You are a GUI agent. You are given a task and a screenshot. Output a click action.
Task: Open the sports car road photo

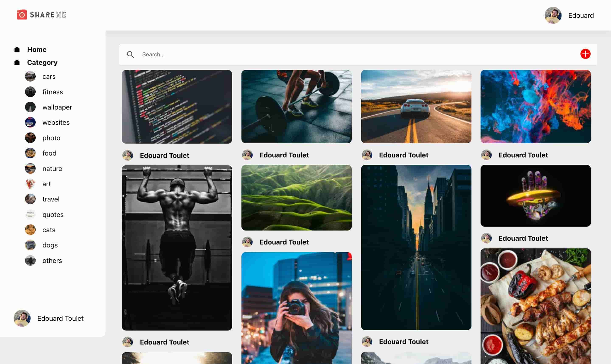click(416, 107)
